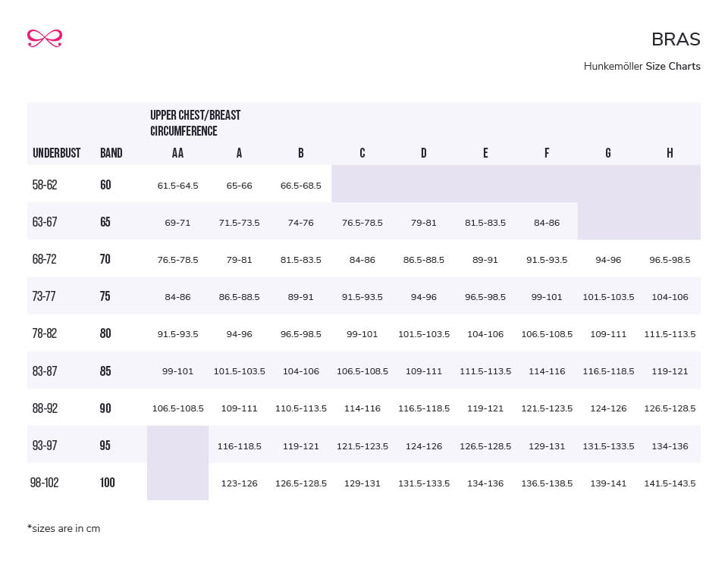The height and width of the screenshot is (566, 728).
Task: Click cell 84-86 in band 65 F column
Action: click(546, 223)
